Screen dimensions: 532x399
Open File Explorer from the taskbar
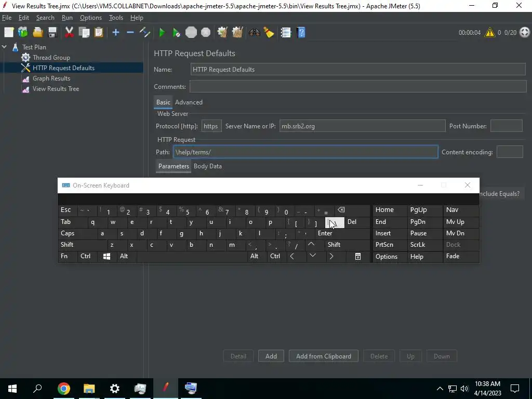pyautogui.click(x=89, y=389)
